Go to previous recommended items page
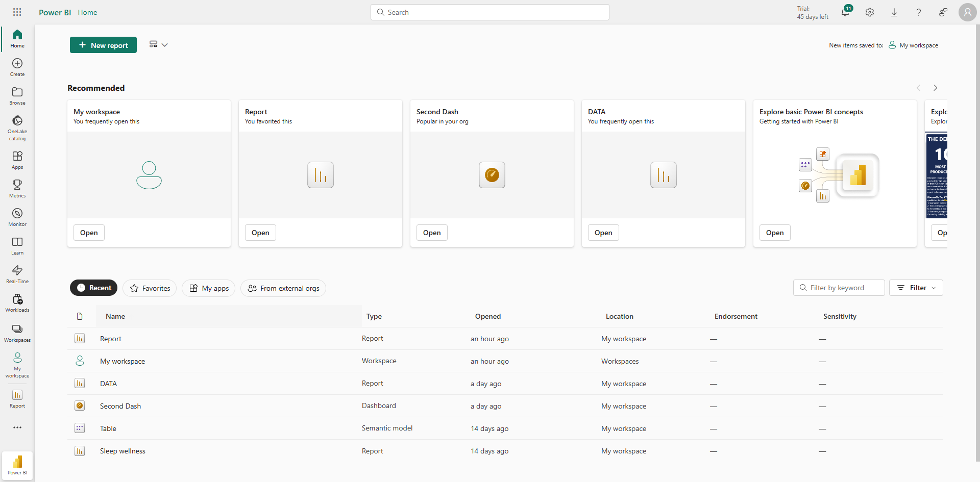Screen dimensions: 980x482 [x=918, y=88]
